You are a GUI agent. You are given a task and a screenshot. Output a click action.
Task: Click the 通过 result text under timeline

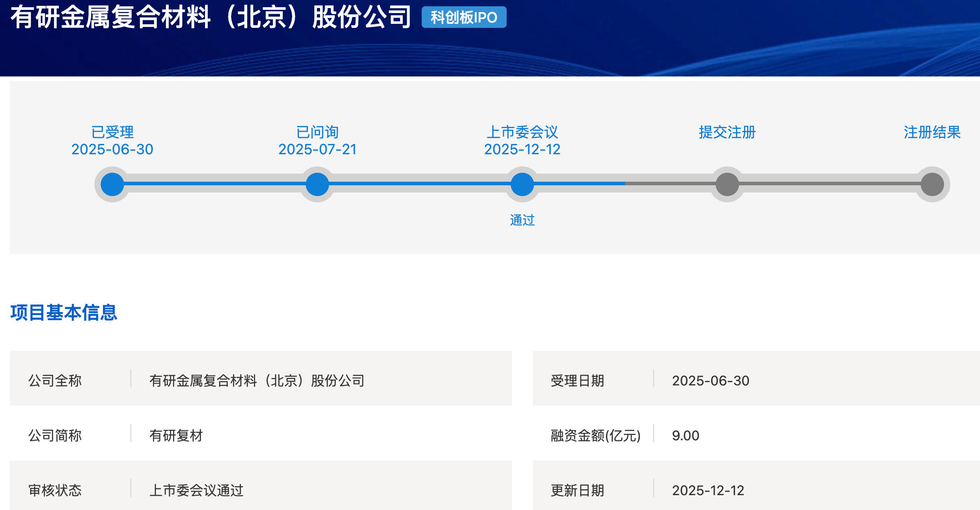522,220
